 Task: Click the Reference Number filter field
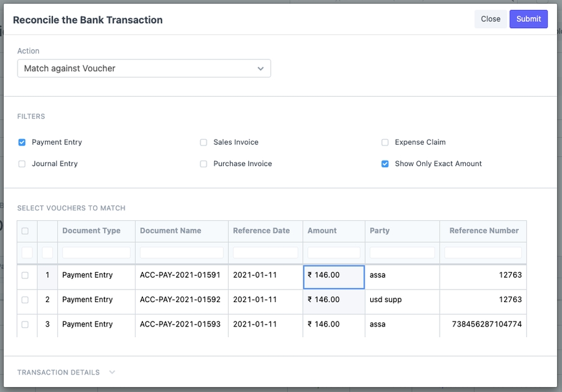point(483,252)
